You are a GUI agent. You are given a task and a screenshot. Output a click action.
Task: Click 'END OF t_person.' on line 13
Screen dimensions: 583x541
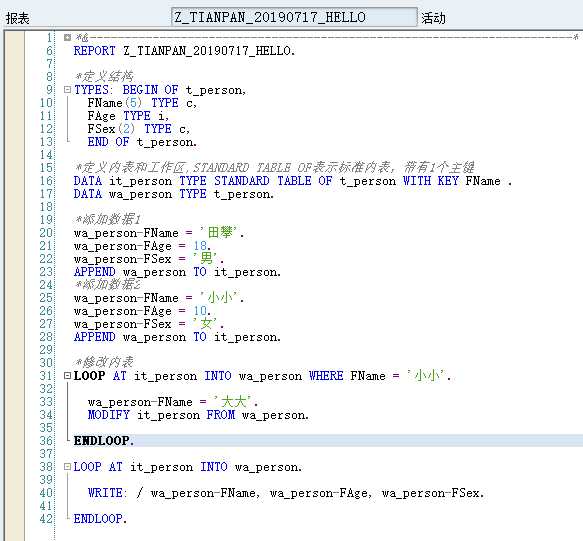[x=142, y=142]
